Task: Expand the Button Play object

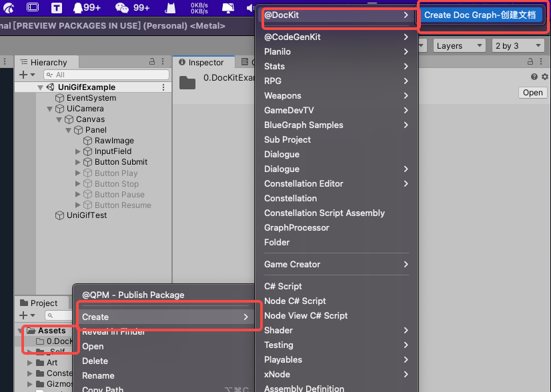Action: [x=78, y=173]
